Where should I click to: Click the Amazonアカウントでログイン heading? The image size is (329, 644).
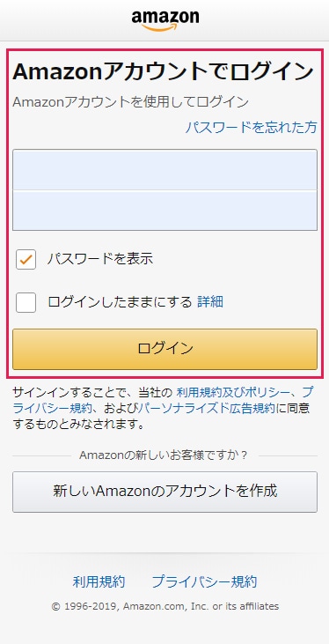164,72
